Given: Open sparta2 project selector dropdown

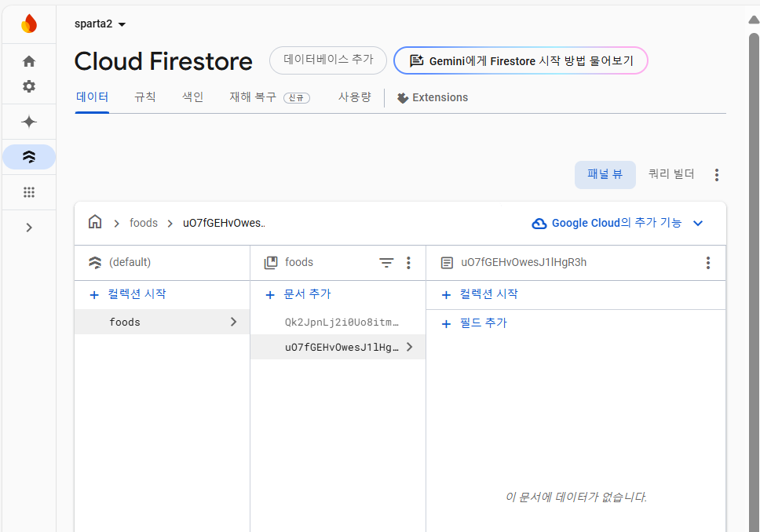Looking at the screenshot, I should [100, 24].
